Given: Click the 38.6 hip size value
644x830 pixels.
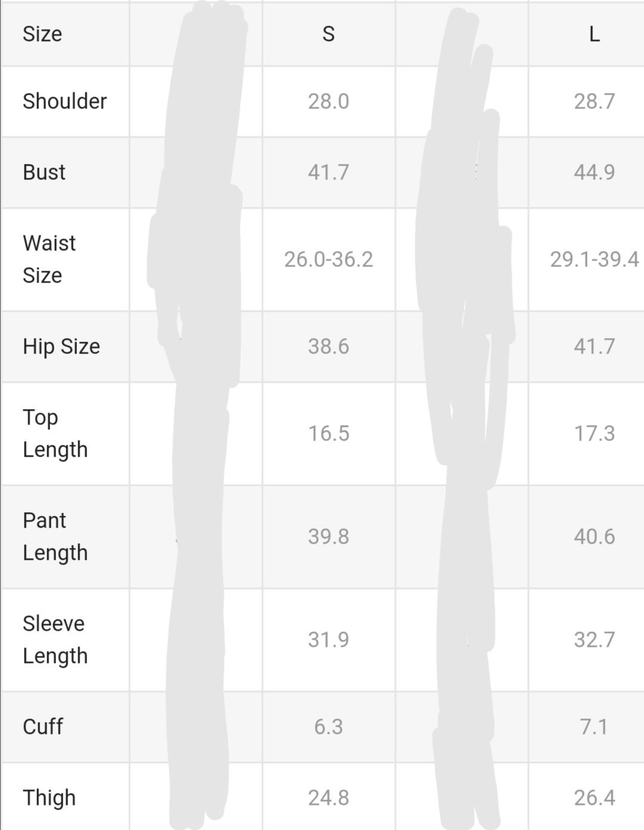Looking at the screenshot, I should click(329, 346).
